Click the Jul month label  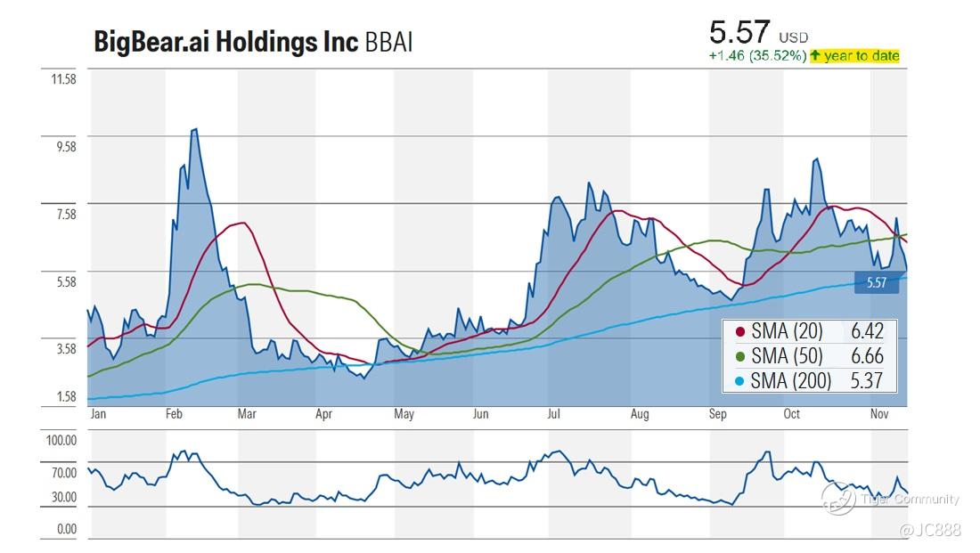click(x=554, y=414)
